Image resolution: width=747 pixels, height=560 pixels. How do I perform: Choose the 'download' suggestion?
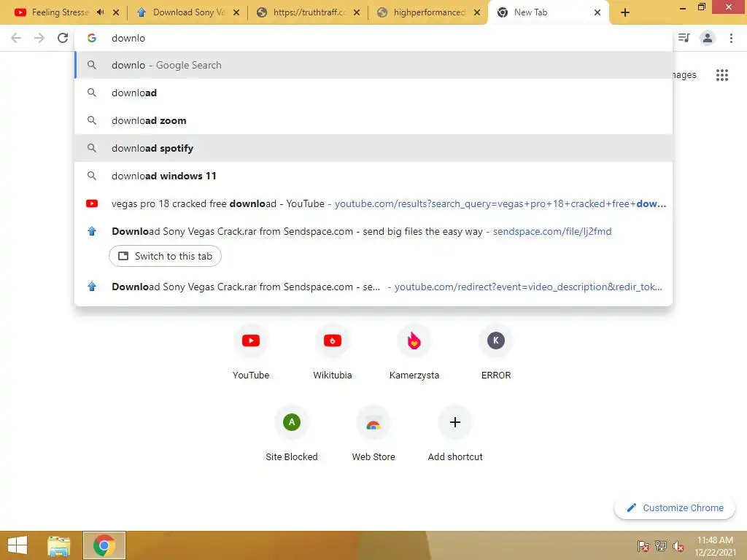(373, 93)
